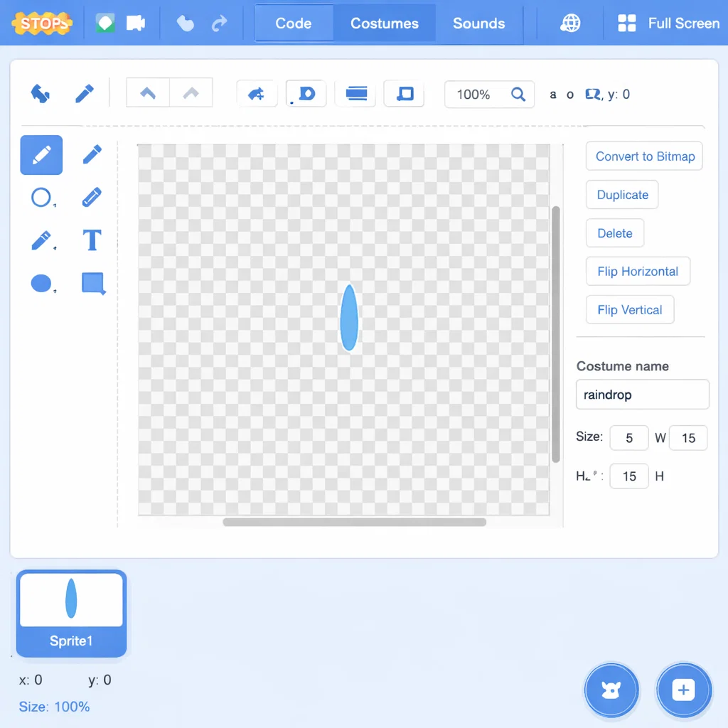Select the circle outline tool
728x728 pixels.
[x=41, y=197]
